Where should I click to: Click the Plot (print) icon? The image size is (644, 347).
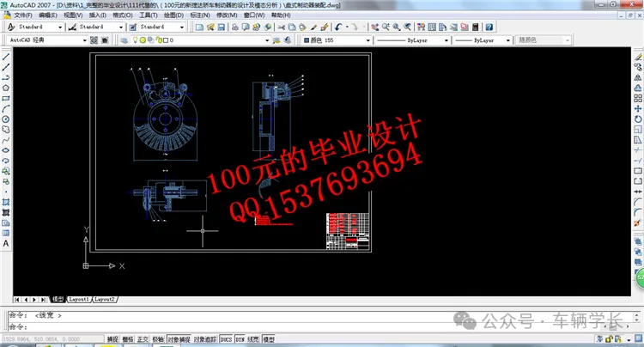point(235,27)
